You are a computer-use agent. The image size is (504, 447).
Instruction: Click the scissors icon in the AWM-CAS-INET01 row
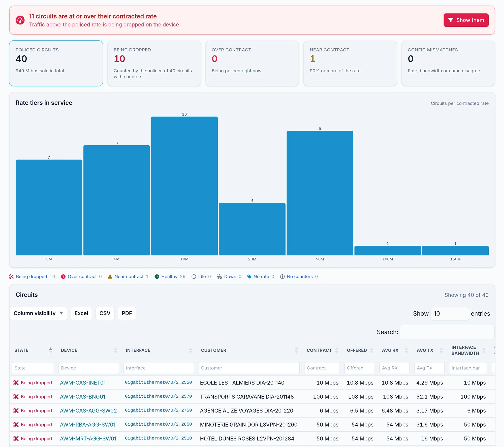pos(16,383)
